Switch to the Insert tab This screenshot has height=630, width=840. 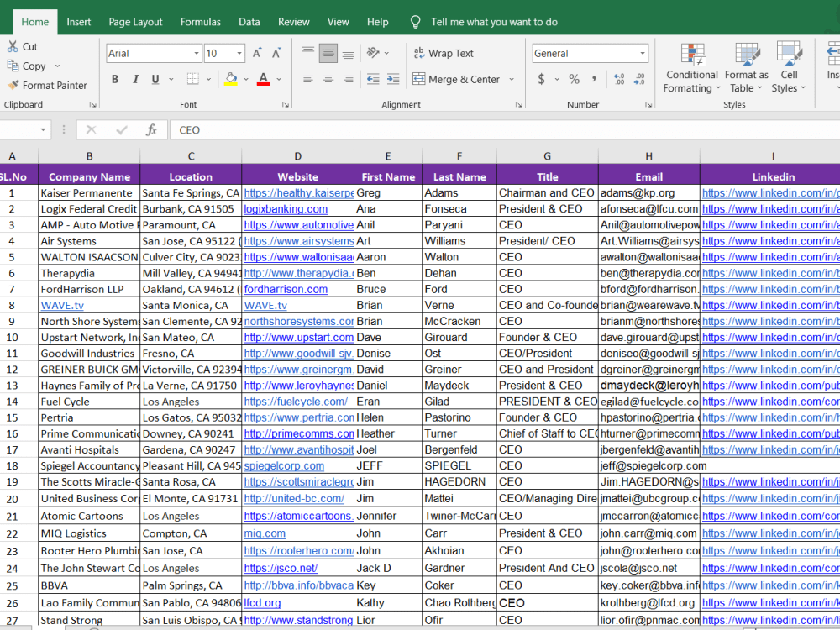click(x=78, y=22)
